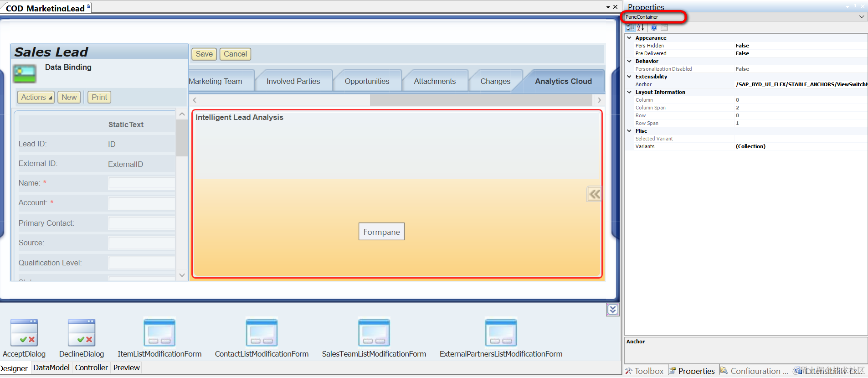This screenshot has height=378, width=868.
Task: Switch to the DataModel view tab
Action: pyautogui.click(x=51, y=368)
